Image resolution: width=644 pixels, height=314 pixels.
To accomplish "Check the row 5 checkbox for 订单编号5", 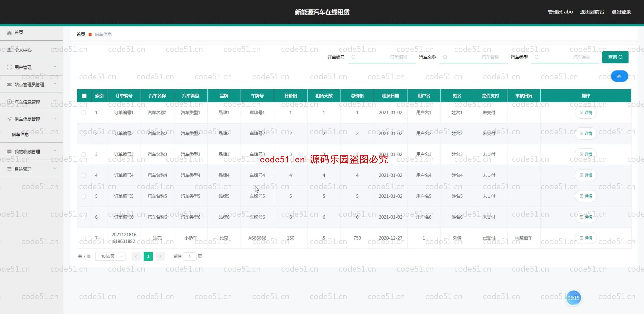I will click(x=84, y=196).
